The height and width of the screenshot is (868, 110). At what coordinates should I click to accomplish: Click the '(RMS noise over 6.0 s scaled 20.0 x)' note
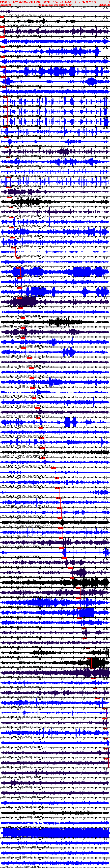click(55, 5)
